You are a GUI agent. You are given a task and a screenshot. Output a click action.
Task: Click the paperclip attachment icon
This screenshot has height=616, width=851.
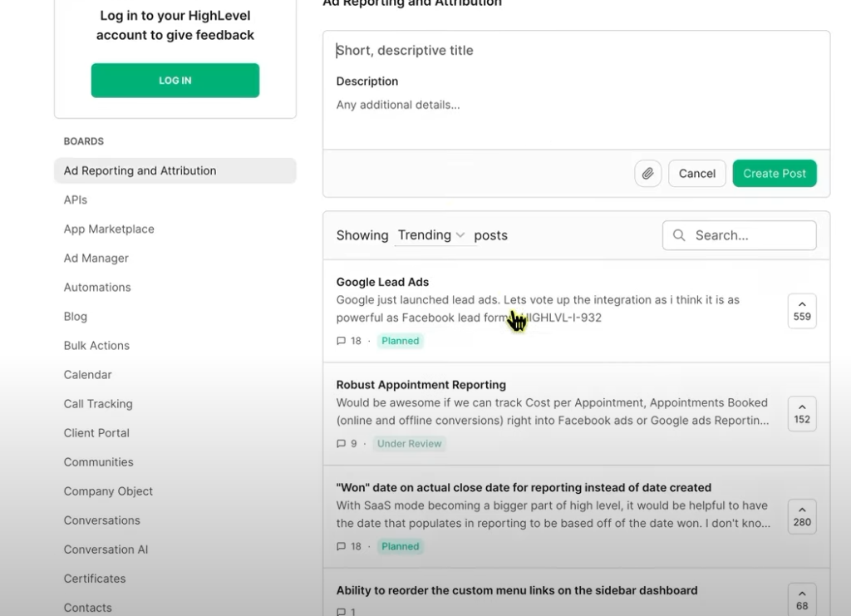[x=647, y=174]
